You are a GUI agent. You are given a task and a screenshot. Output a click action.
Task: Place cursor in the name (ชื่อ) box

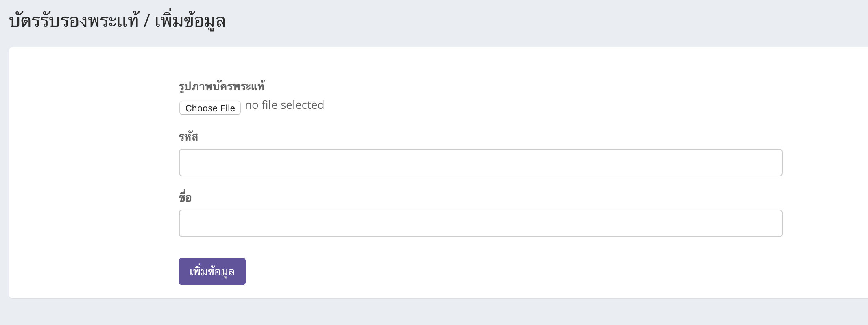pyautogui.click(x=480, y=223)
